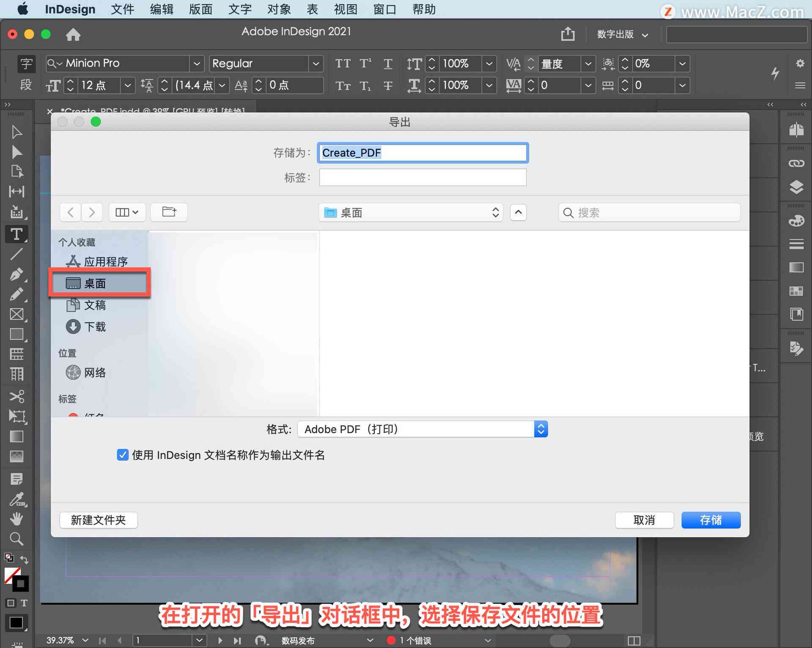Screen dimensions: 812x648
Task: Go forward in file browser
Action: click(92, 212)
